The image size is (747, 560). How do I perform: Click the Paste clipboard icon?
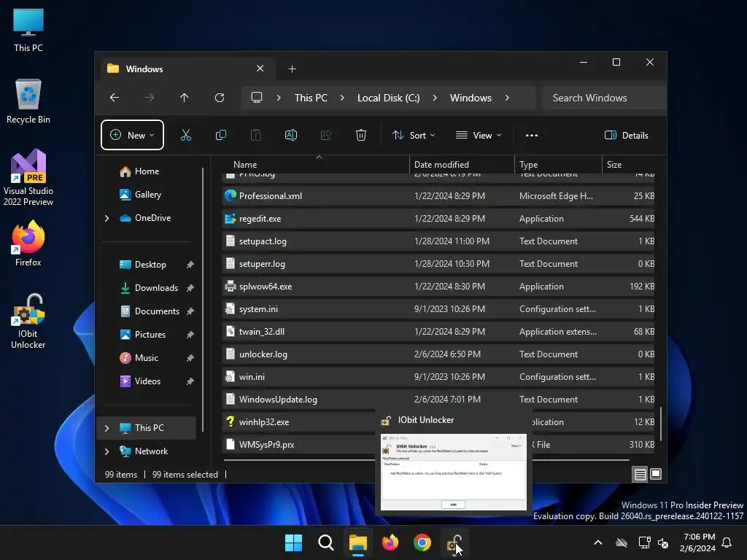click(x=256, y=135)
